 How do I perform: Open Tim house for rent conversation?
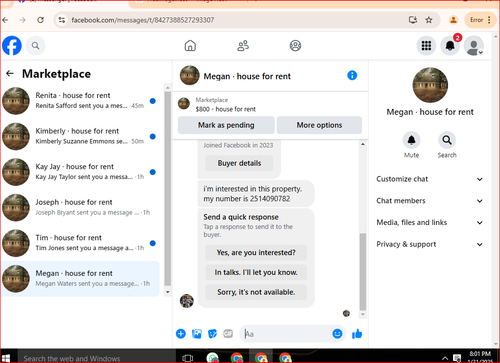[x=80, y=243]
